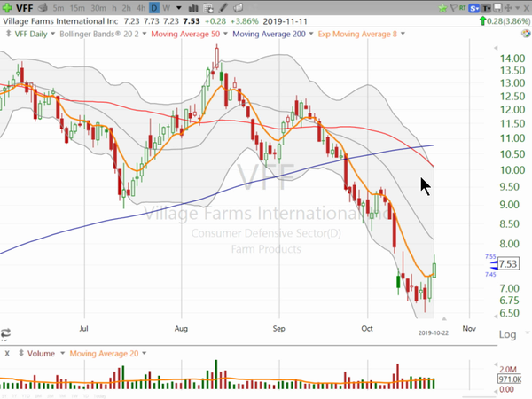Open the T dropdown button
Viewport: 532px width, 399px height.
[486, 8]
